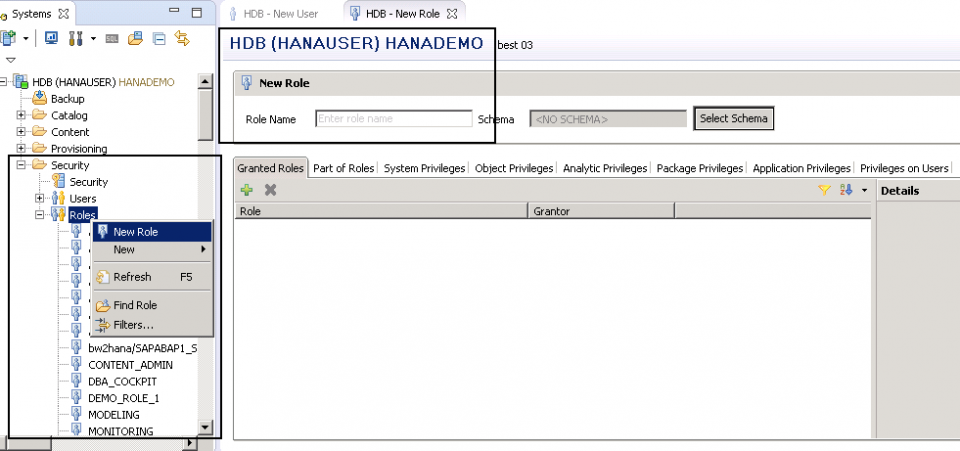This screenshot has width=960, height=451.
Task: Select the CONTENT_ADMIN role
Action: (x=130, y=365)
